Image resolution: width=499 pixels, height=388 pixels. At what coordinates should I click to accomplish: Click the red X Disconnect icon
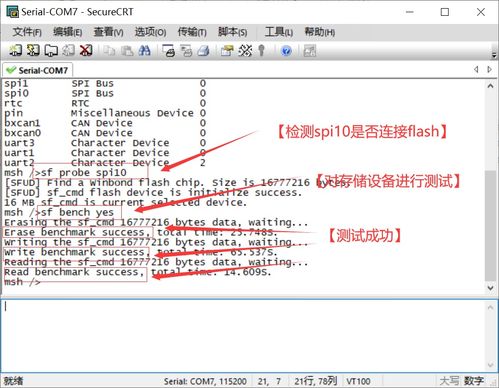coord(86,50)
